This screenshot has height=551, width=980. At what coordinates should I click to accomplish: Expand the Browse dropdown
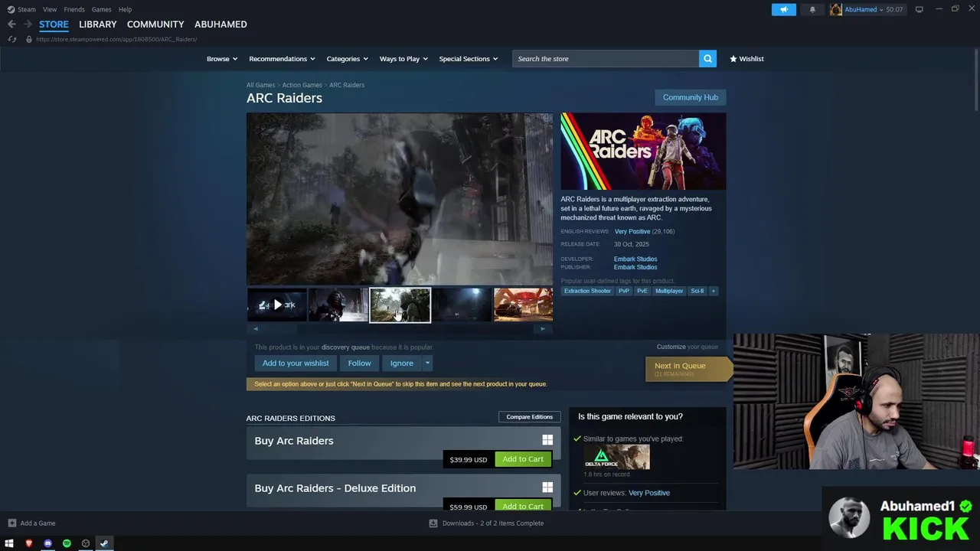coord(222,59)
